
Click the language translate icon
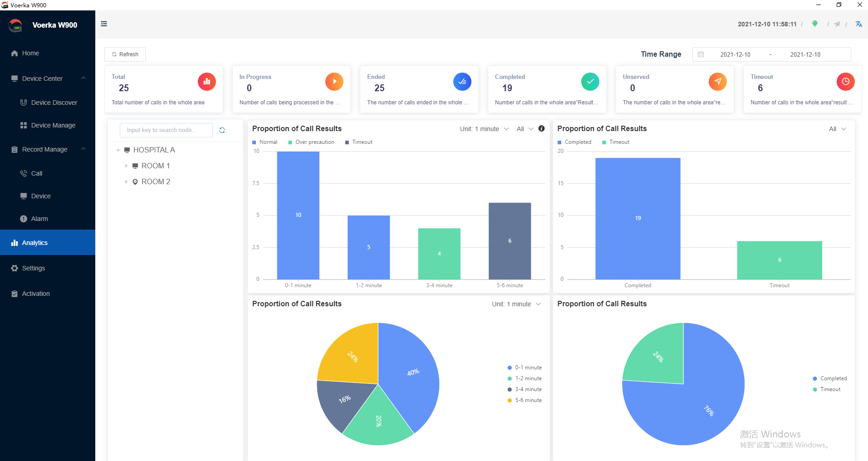pyautogui.click(x=858, y=24)
